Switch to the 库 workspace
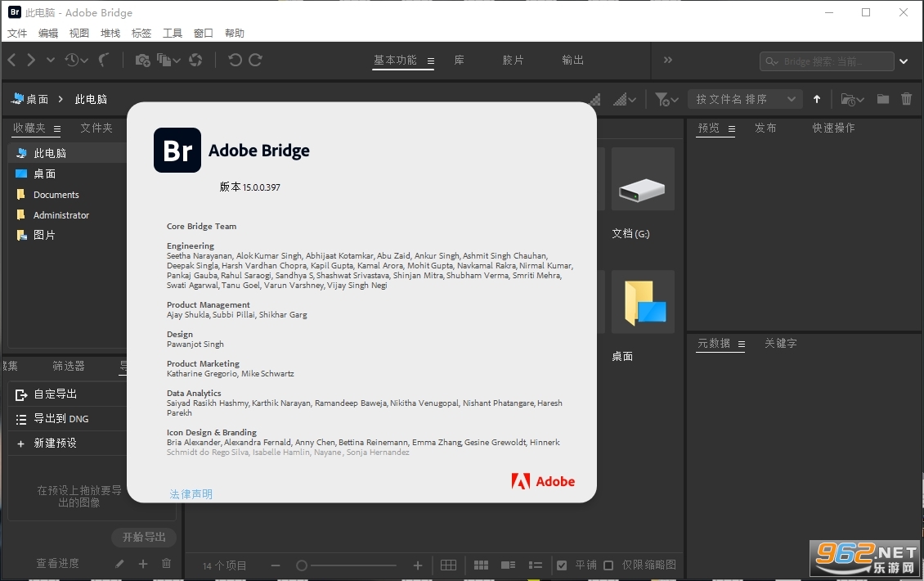 click(459, 61)
